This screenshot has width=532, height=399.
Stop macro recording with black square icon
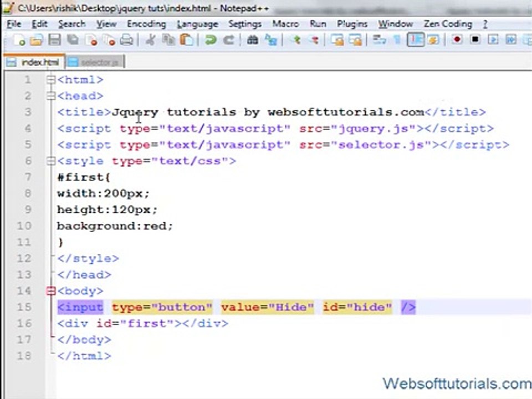pyautogui.click(x=475, y=40)
